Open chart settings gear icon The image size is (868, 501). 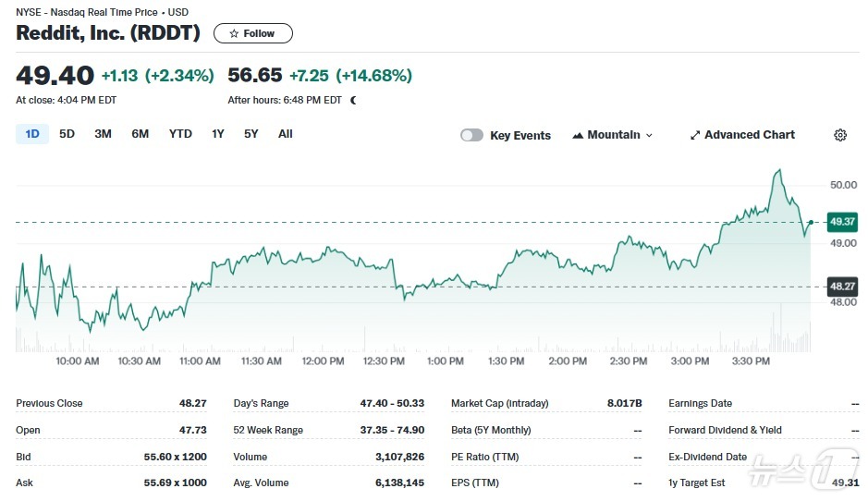click(839, 135)
